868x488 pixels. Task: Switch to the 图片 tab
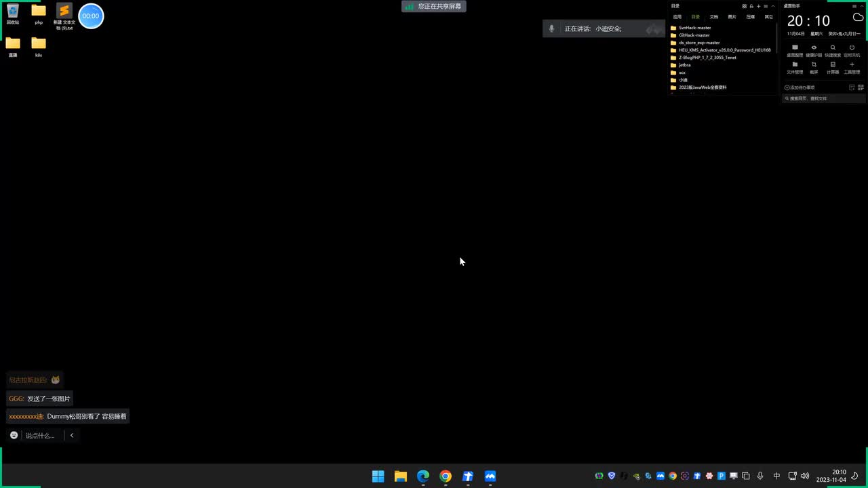coord(732,17)
